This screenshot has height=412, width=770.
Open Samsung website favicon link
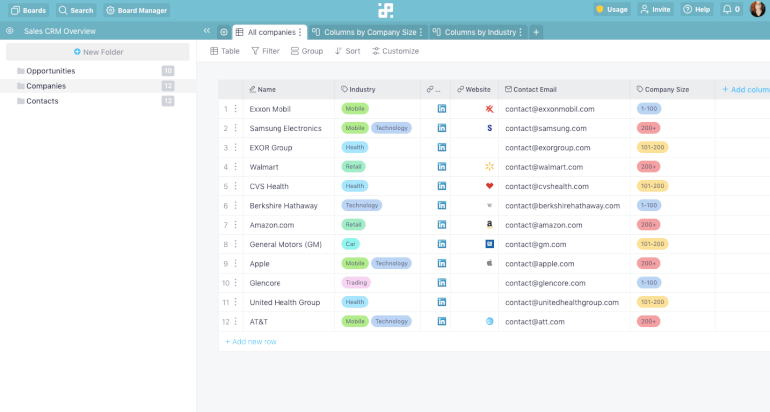pos(490,128)
